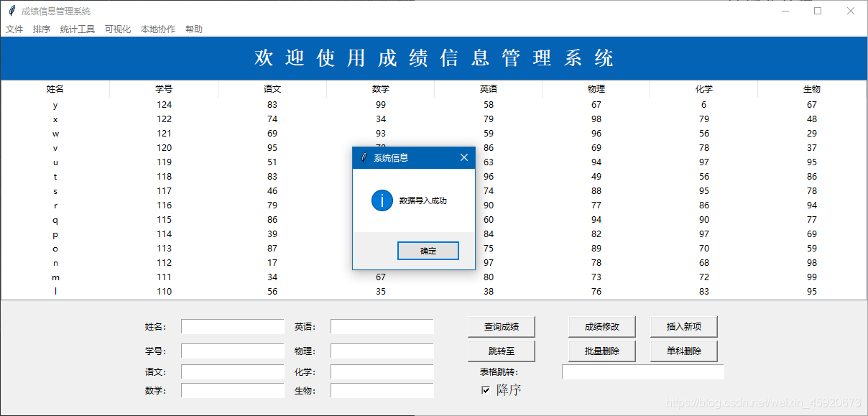Select the row with student ID 112
The image size is (868, 416).
coord(434,263)
